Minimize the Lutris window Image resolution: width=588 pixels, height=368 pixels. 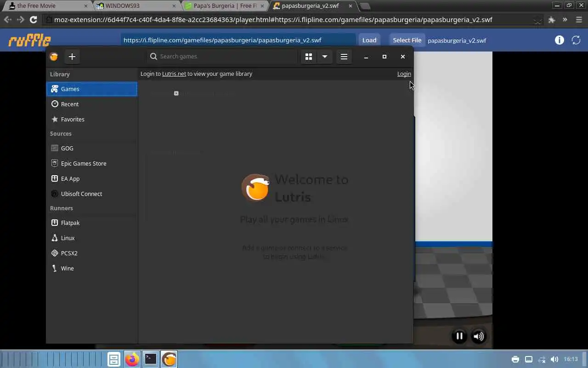coord(366,57)
